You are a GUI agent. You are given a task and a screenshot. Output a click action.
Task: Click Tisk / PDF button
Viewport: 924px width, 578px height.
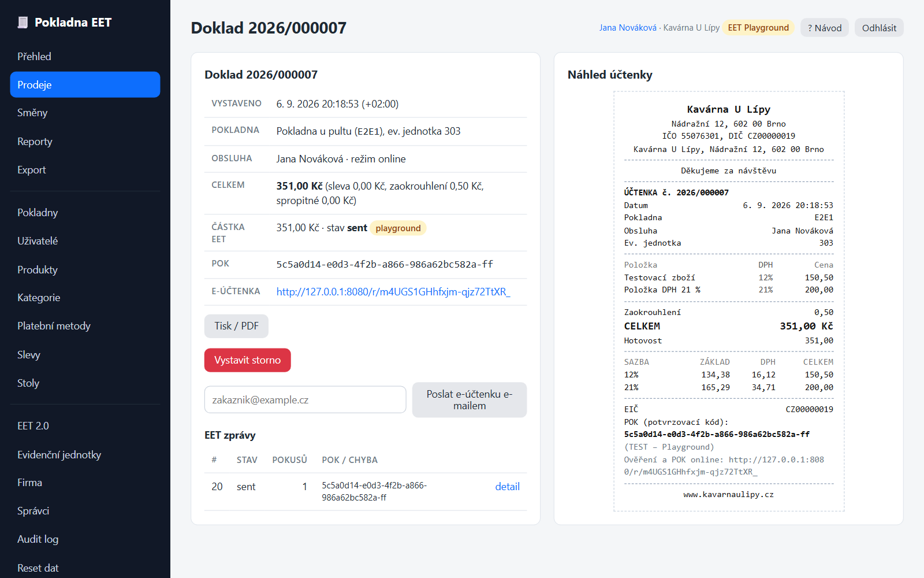(x=236, y=326)
